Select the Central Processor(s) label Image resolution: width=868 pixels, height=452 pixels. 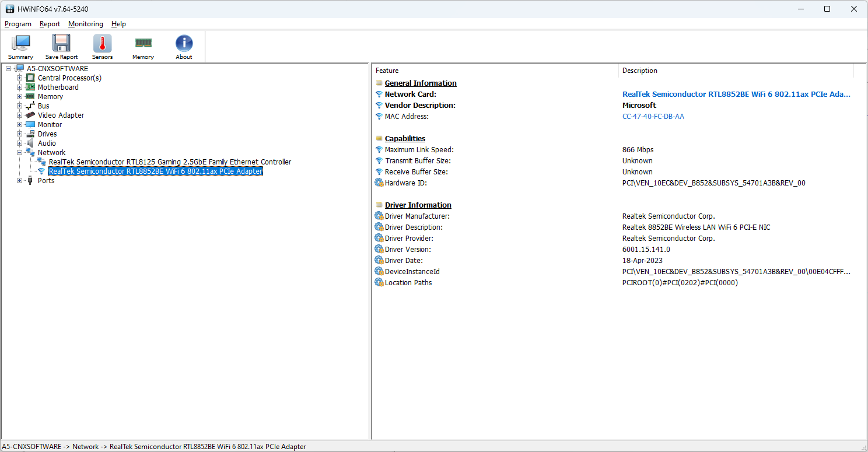69,78
